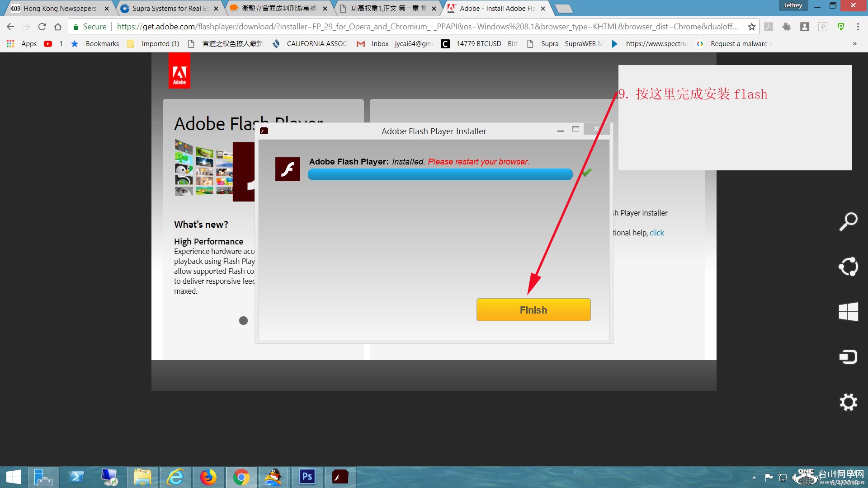Click the charms Devices icon

coord(848,357)
